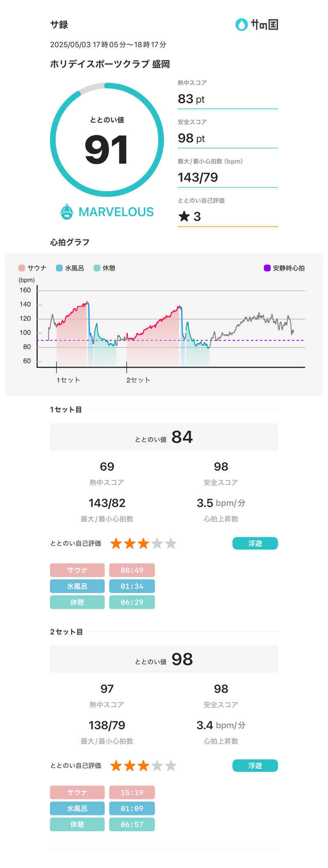Click the ととのい値 91 circular gauge
Screen dimensions: 328x868
pyautogui.click(x=107, y=140)
